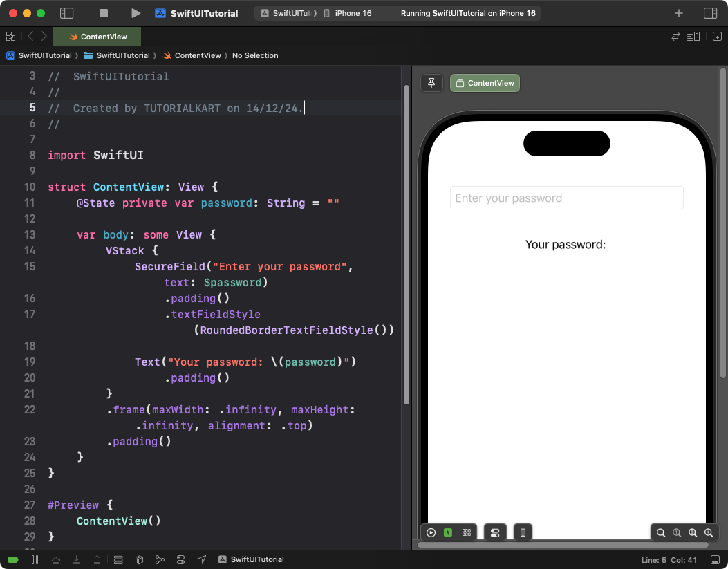The image size is (728, 569).
Task: Open the scheme selector SwiftUITut
Action: tap(288, 13)
